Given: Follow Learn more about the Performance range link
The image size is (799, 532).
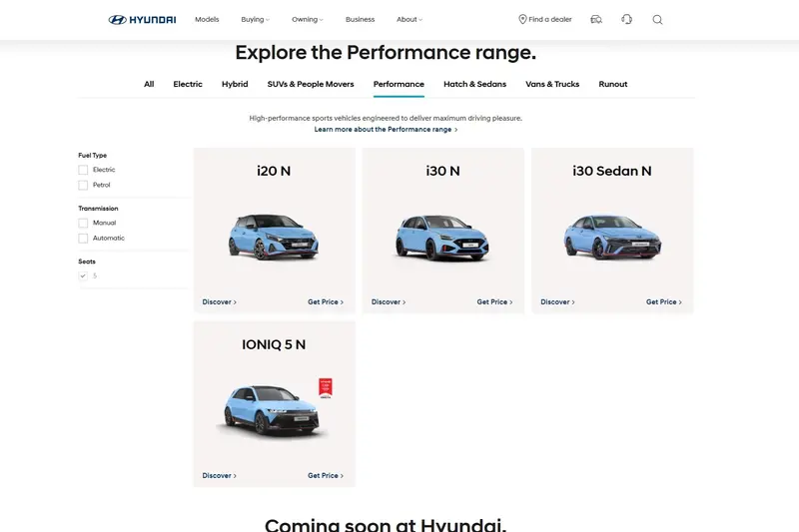Looking at the screenshot, I should click(x=386, y=130).
